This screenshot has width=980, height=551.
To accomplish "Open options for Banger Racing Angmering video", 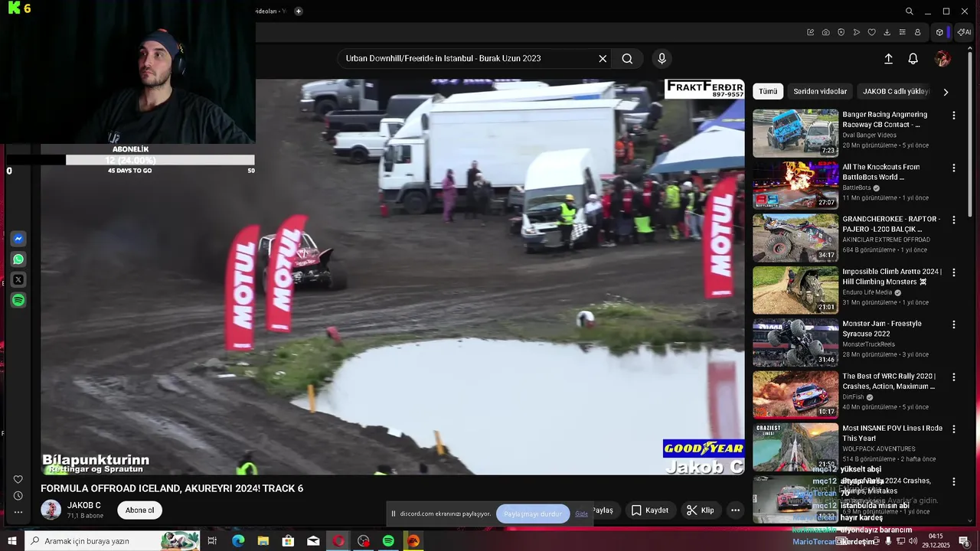I will [x=953, y=116].
